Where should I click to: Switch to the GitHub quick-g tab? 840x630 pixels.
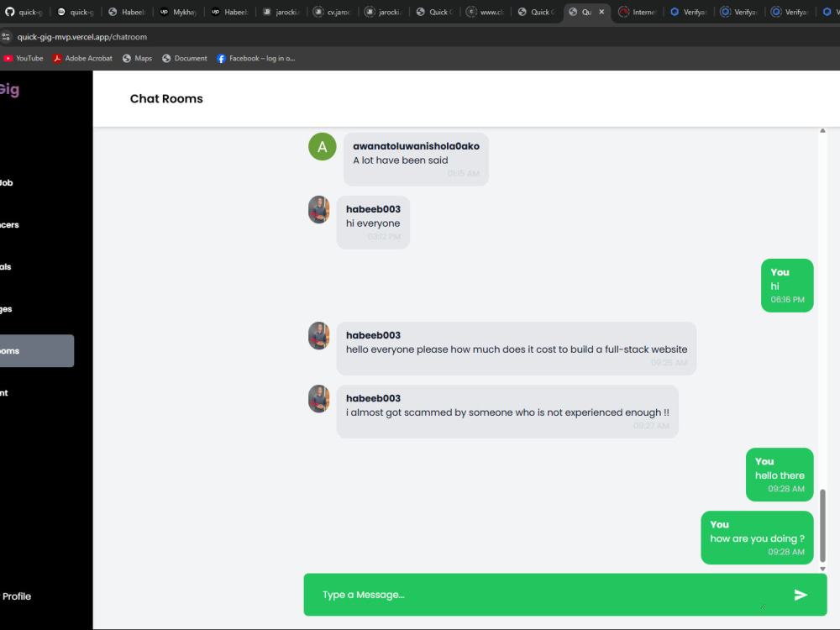24,12
